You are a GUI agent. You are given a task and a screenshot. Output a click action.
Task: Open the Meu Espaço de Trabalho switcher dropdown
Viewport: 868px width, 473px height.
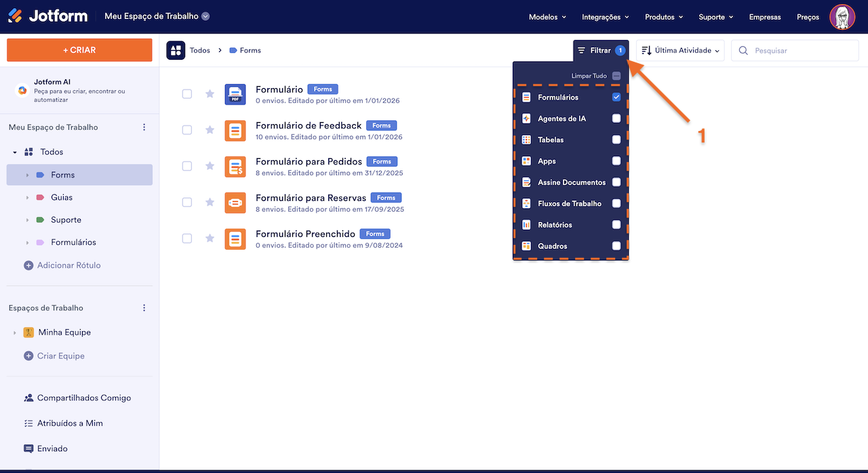(x=205, y=16)
